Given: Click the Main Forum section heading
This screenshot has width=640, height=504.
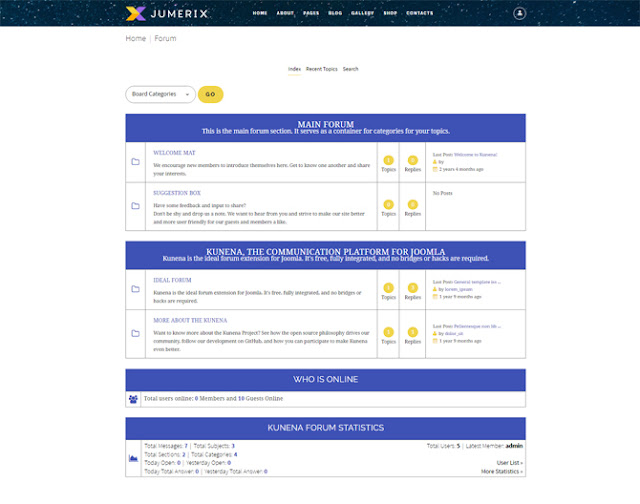Looking at the screenshot, I should pyautogui.click(x=326, y=124).
